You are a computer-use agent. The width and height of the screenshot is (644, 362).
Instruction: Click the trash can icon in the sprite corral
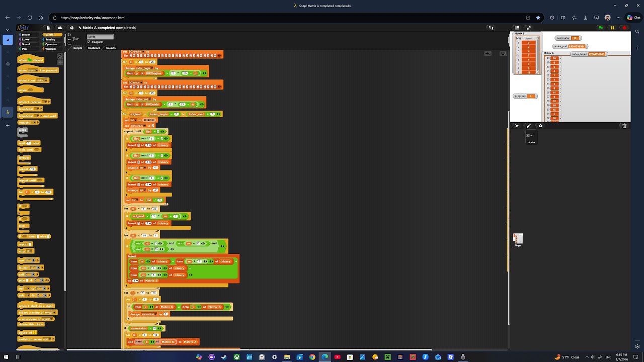click(x=624, y=126)
